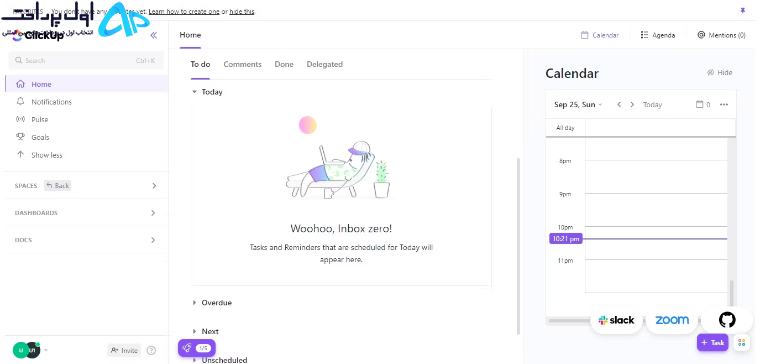Screen dimensions: 762x364
Task: Follow the 'Learn how to create one' link
Action: click(184, 11)
